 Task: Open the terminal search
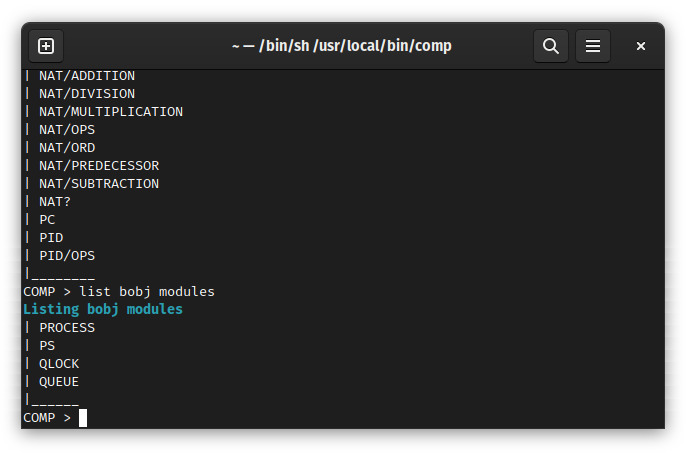(x=551, y=46)
